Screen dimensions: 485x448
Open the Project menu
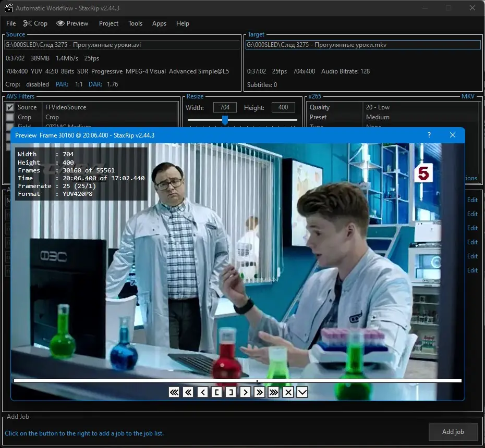click(x=108, y=23)
